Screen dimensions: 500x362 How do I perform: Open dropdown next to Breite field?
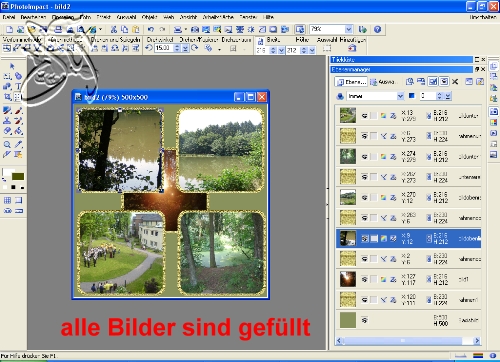[281, 50]
